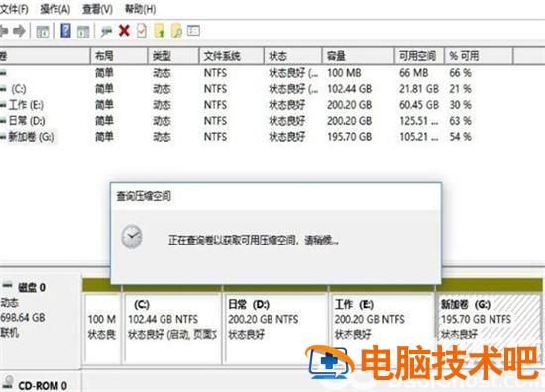
Task: Click the 正在查询卷 message text
Action: point(254,240)
